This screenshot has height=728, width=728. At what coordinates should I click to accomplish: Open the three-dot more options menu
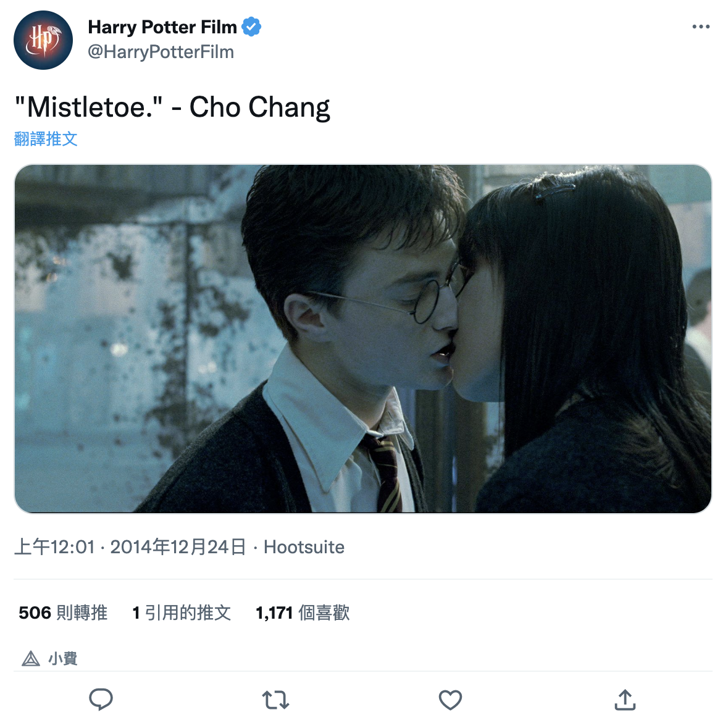(x=701, y=27)
